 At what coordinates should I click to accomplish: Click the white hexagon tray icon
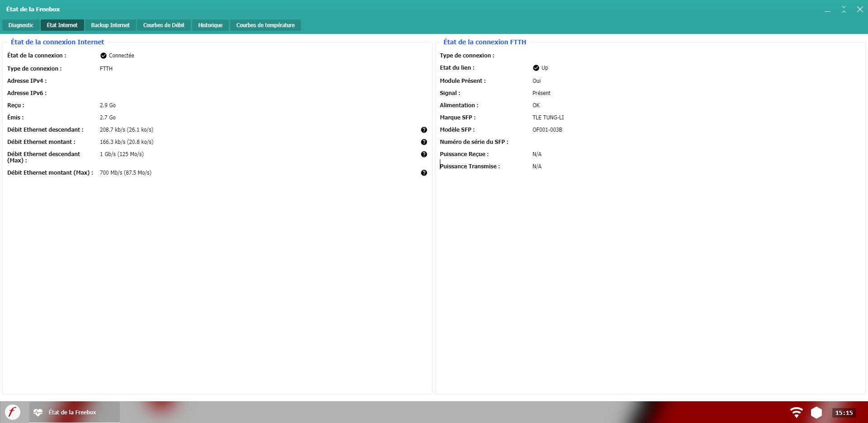click(816, 412)
